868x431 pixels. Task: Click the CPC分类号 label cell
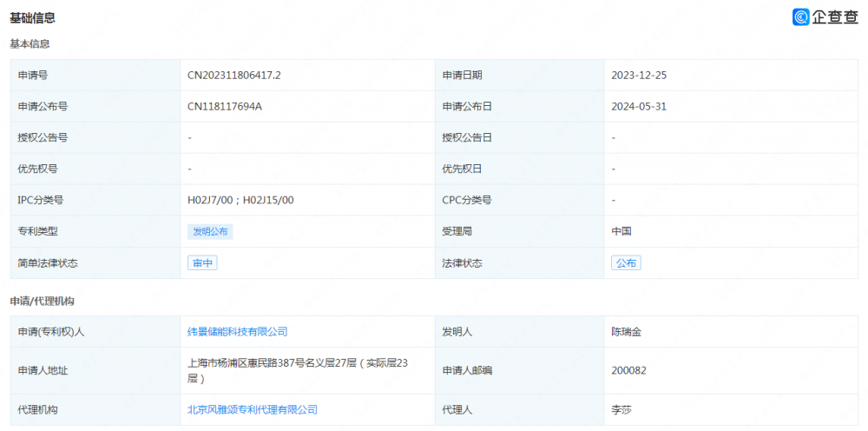520,200
